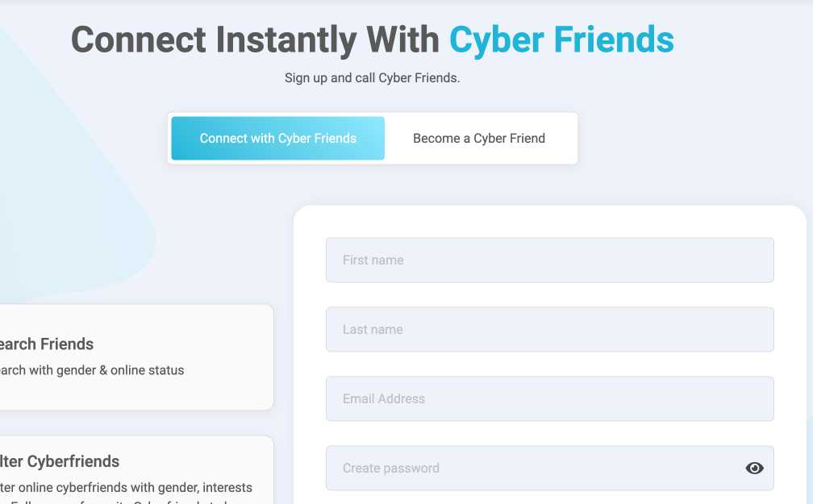Click the Filter Cyberfriends card title
Viewport: 813px width, 504px height.
click(60, 462)
